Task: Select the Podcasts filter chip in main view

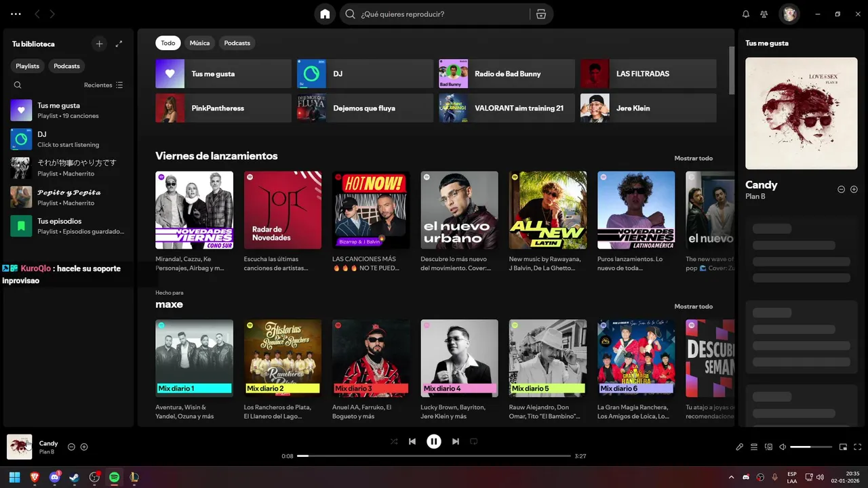Action: [x=237, y=43]
